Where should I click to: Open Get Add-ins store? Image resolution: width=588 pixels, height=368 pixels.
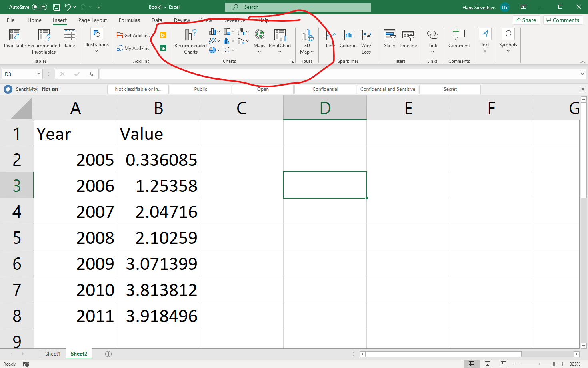(x=133, y=36)
